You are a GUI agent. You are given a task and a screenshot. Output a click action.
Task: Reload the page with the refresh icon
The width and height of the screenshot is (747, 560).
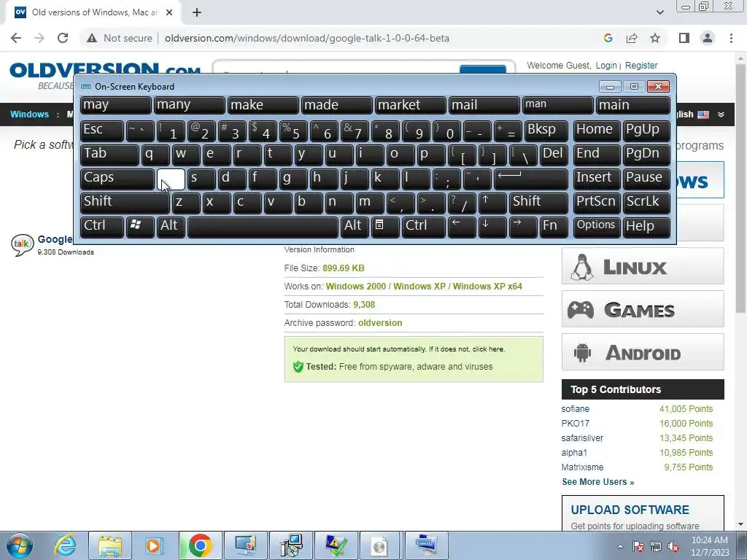[x=63, y=38]
